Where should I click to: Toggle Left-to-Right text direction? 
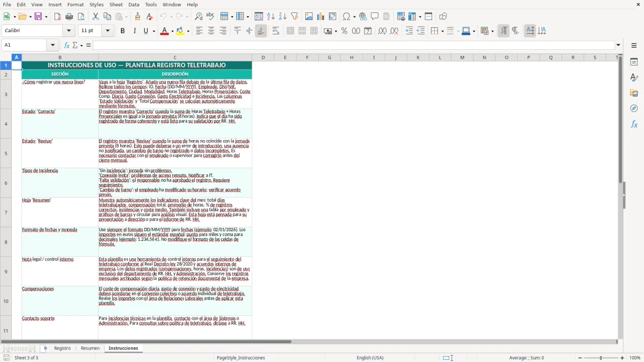click(503, 31)
